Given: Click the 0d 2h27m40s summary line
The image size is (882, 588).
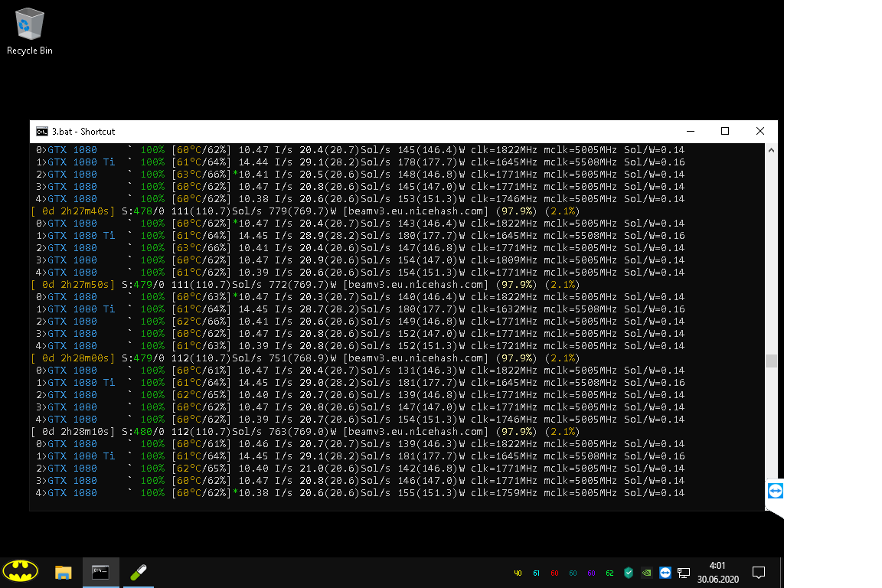Looking at the screenshot, I should click(x=305, y=211).
